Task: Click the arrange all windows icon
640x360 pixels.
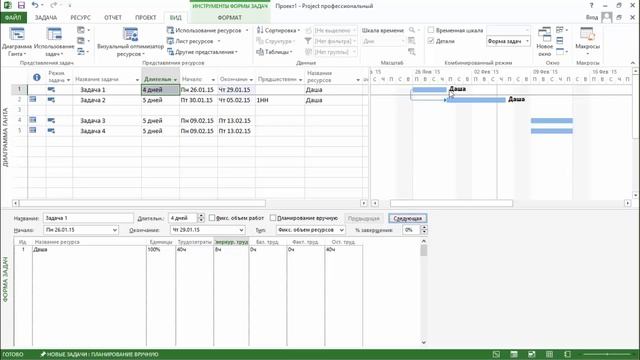Action: point(560,30)
